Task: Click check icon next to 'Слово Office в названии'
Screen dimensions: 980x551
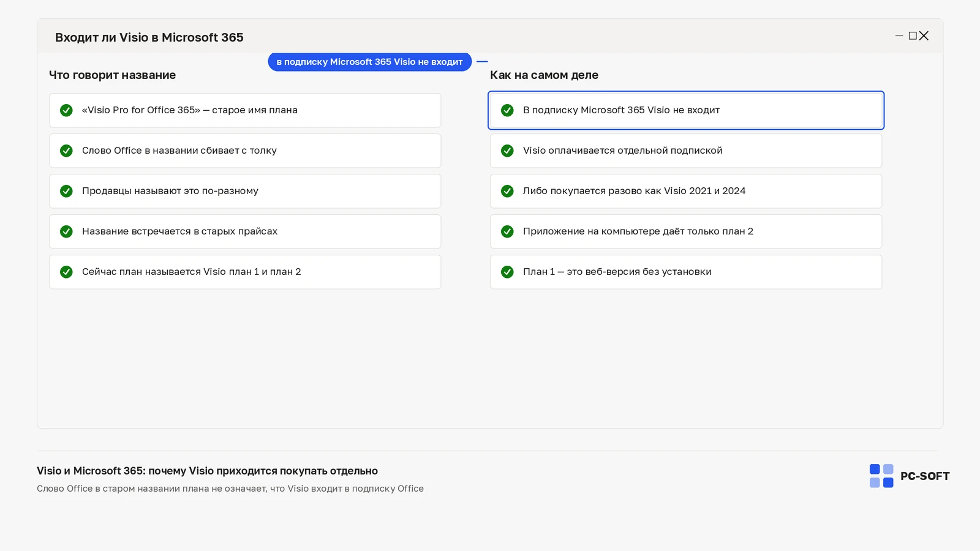Action: click(x=66, y=151)
